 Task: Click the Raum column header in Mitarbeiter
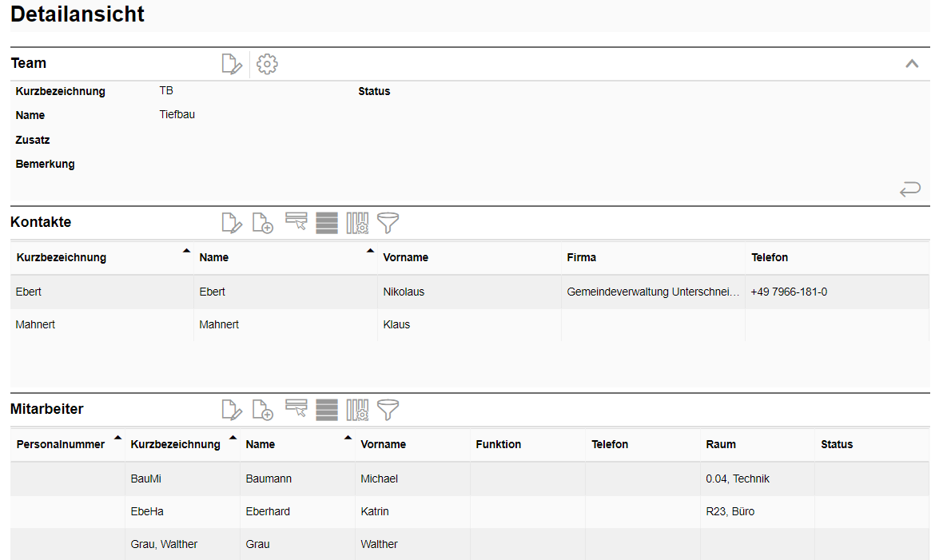click(721, 444)
